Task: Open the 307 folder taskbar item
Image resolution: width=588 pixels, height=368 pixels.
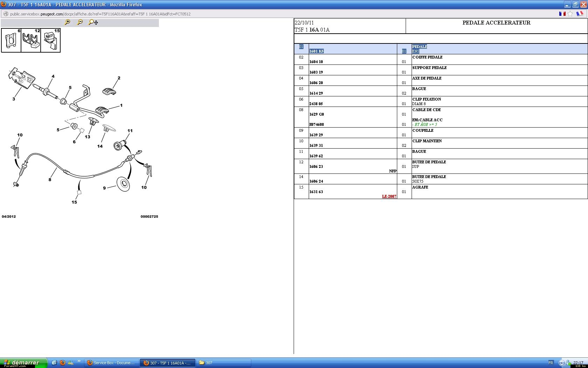Action: click(223, 363)
